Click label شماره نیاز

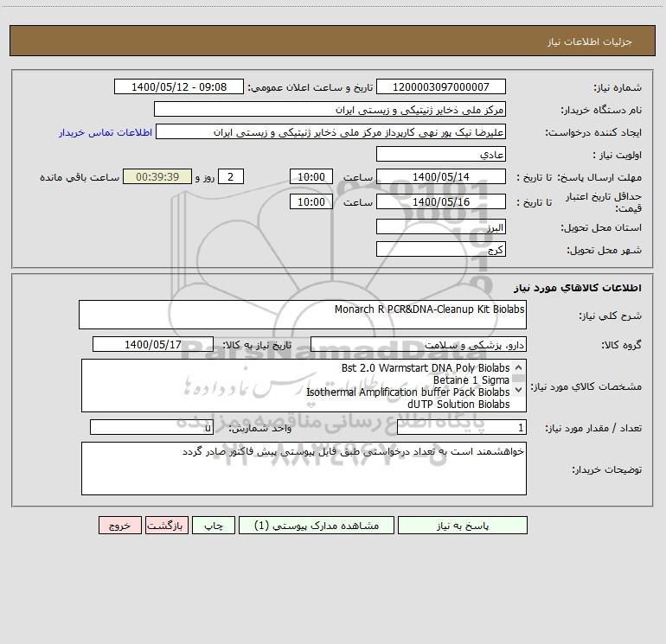pyautogui.click(x=618, y=87)
